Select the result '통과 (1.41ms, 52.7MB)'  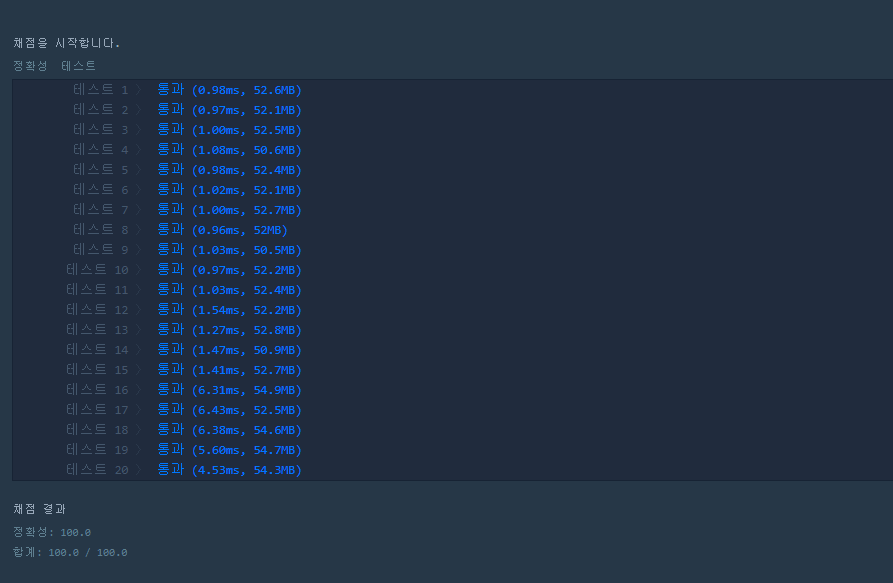(x=230, y=370)
